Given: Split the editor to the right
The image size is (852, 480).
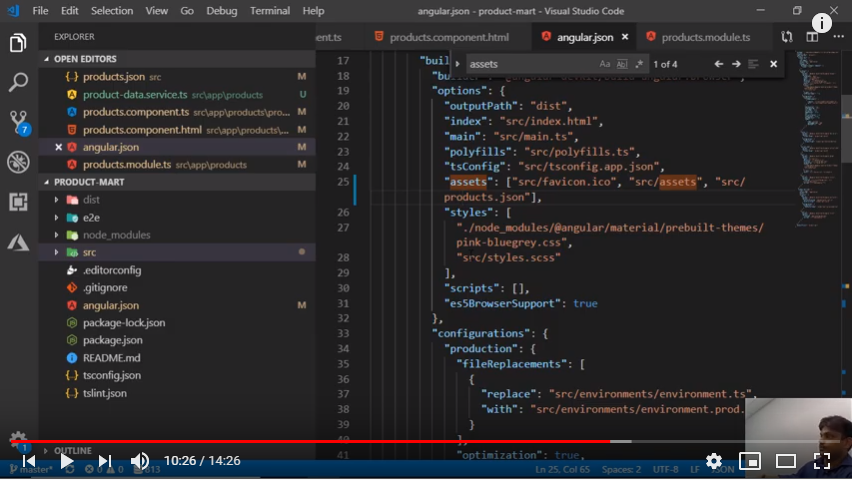Looking at the screenshot, I should coord(812,37).
